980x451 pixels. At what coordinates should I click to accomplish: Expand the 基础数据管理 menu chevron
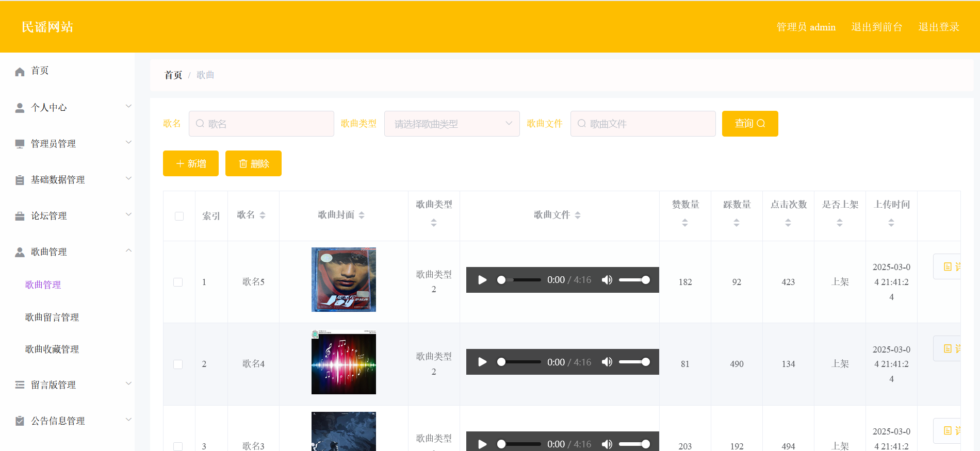click(x=129, y=178)
